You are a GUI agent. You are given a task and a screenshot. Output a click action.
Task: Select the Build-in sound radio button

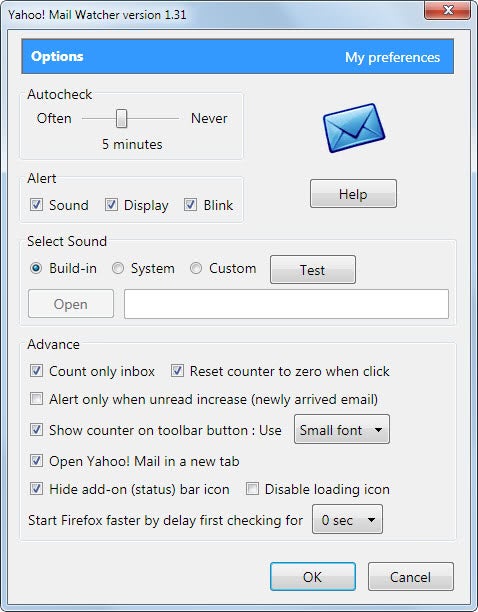click(x=36, y=268)
